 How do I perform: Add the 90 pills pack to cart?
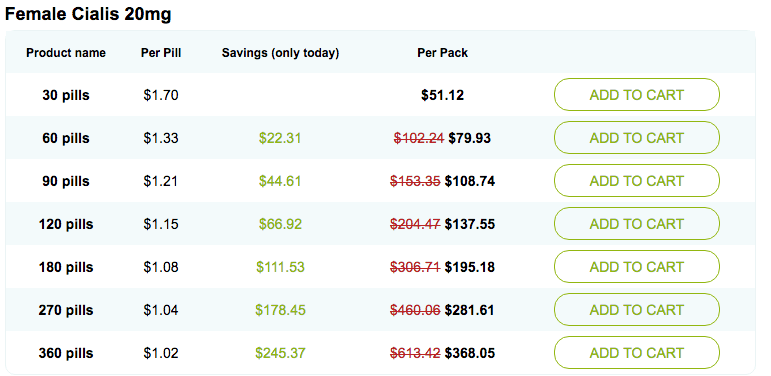(637, 180)
